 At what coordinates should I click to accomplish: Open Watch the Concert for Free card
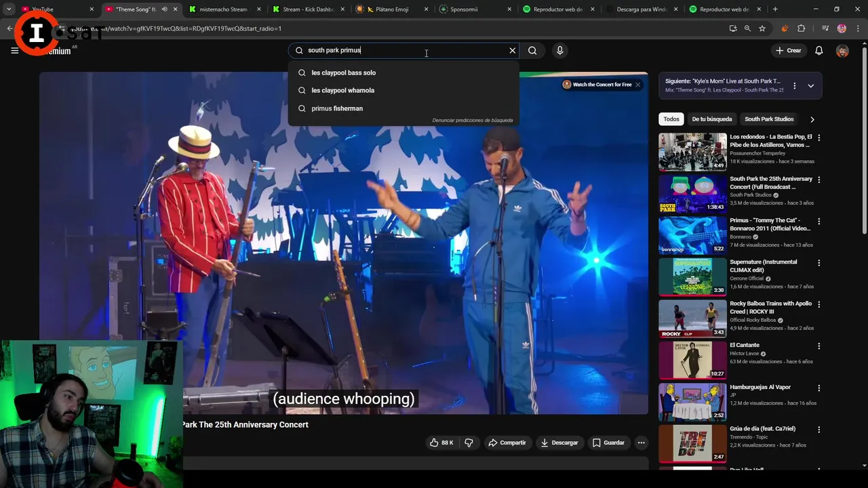click(x=597, y=85)
